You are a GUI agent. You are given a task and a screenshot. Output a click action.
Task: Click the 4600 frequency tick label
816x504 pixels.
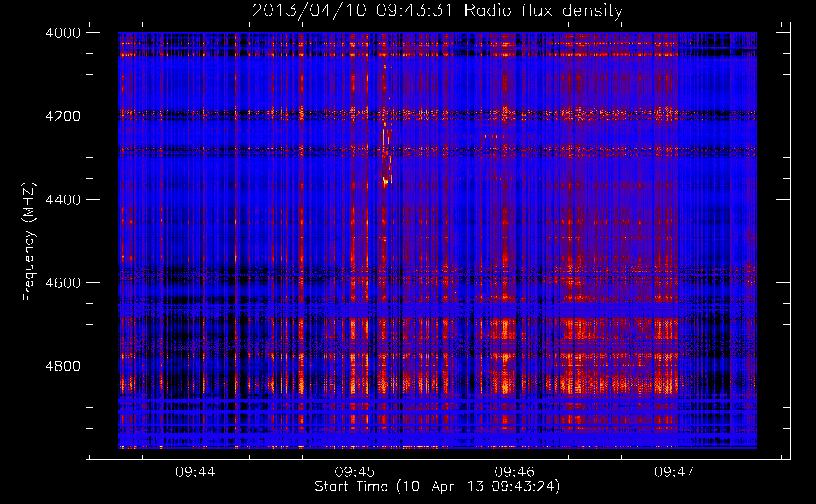click(63, 283)
